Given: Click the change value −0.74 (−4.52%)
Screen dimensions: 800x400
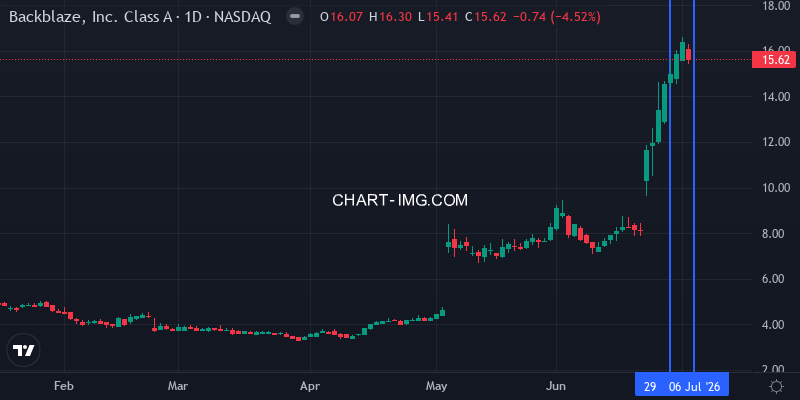Looking at the screenshot, I should pyautogui.click(x=557, y=17).
